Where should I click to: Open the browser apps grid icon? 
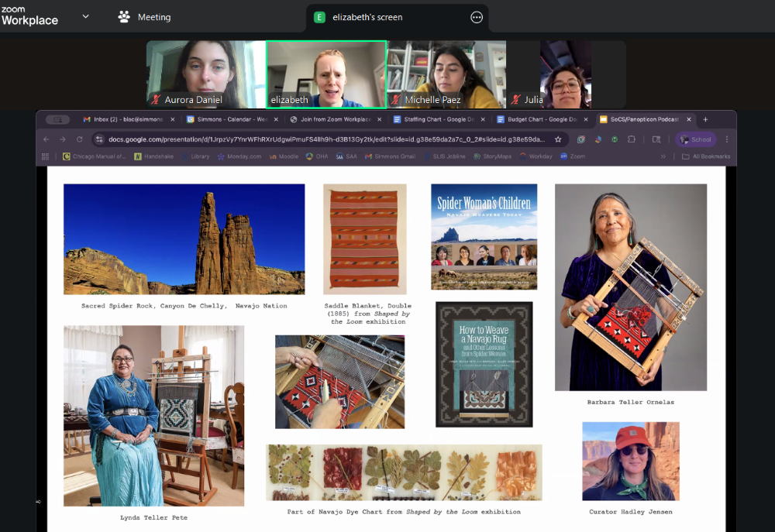(45, 156)
